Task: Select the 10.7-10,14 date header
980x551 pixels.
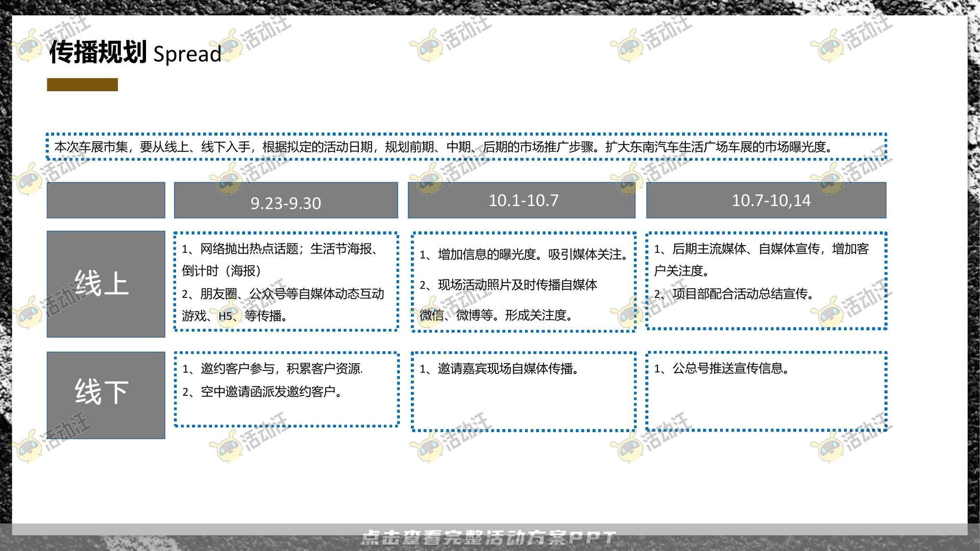Action: (766, 201)
